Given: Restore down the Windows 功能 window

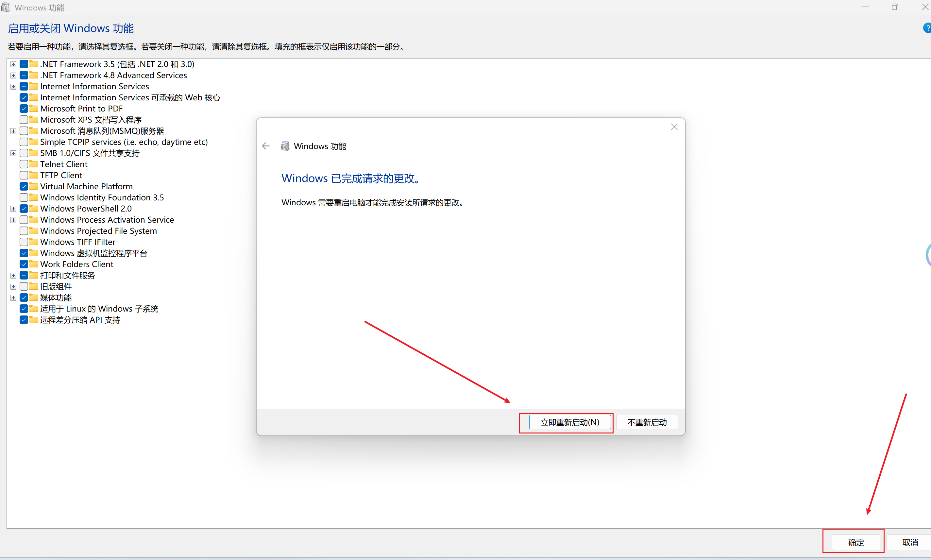Looking at the screenshot, I should 895,7.
